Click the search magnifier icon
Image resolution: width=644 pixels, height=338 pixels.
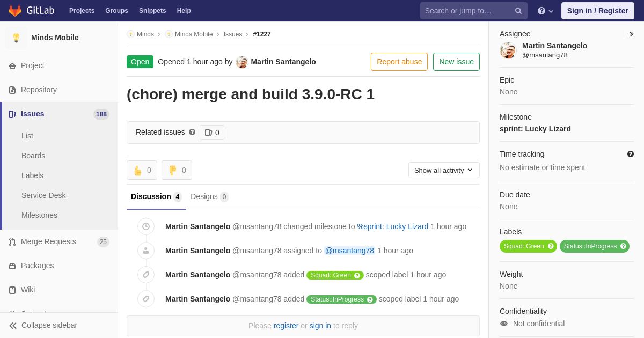(x=518, y=11)
